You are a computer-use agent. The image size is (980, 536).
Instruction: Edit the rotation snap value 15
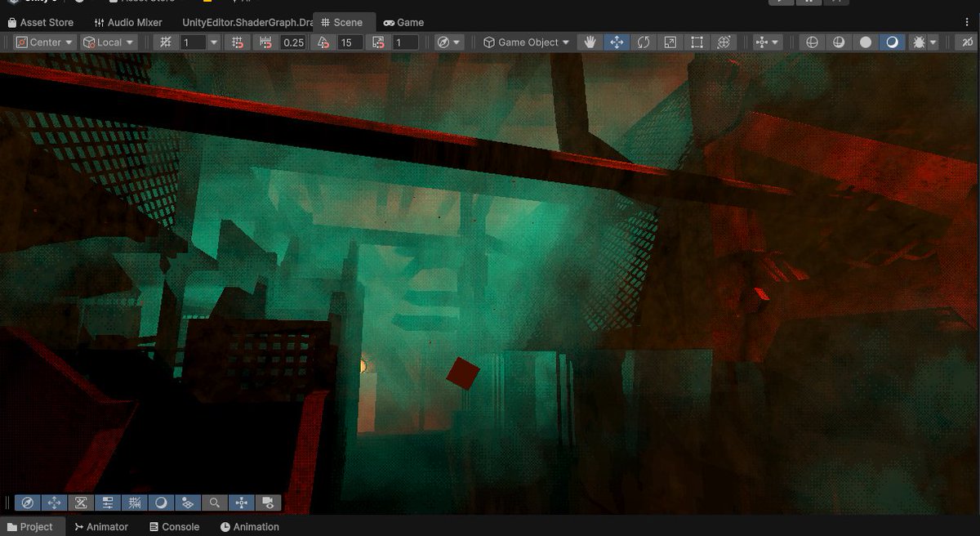[x=350, y=42]
